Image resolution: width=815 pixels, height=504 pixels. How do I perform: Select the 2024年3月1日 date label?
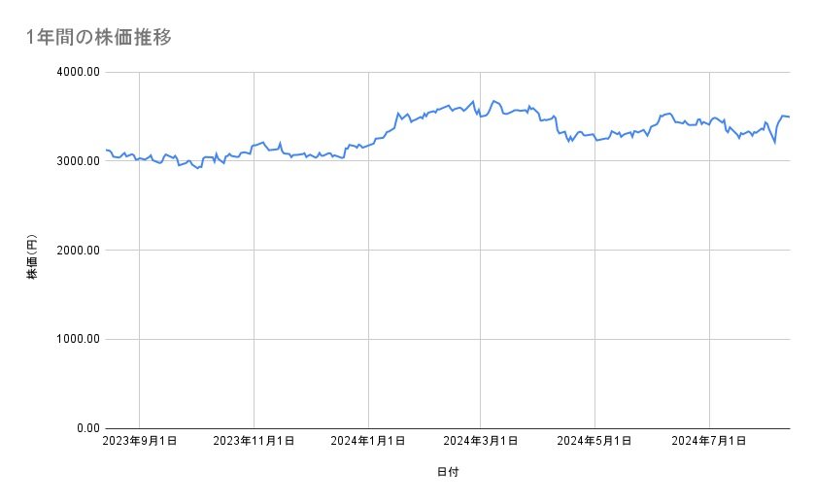481,441
